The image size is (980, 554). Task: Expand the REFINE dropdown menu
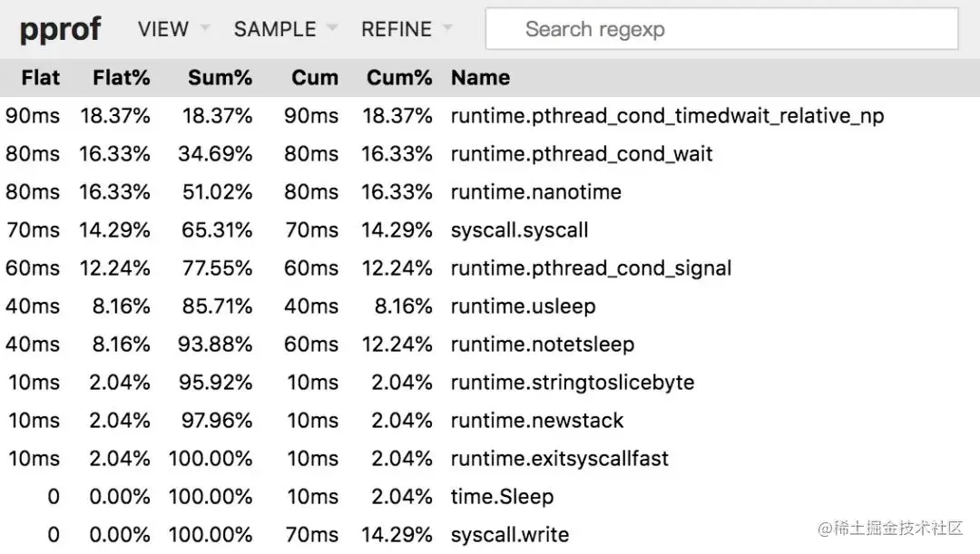coord(406,29)
